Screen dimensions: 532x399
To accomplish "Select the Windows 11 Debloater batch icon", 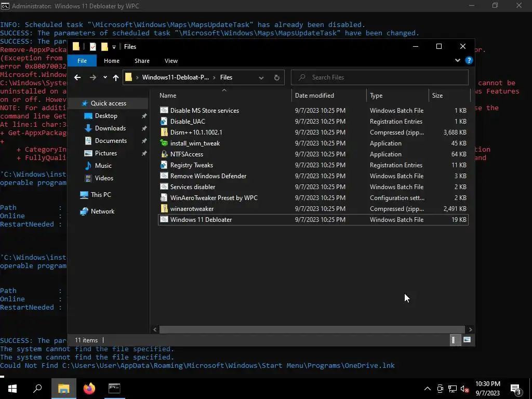I will pyautogui.click(x=164, y=220).
